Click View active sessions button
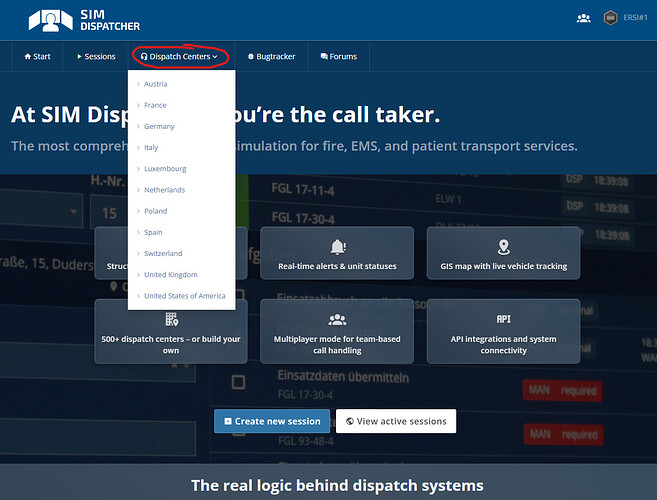Image resolution: width=657 pixels, height=500 pixels. coord(396,421)
